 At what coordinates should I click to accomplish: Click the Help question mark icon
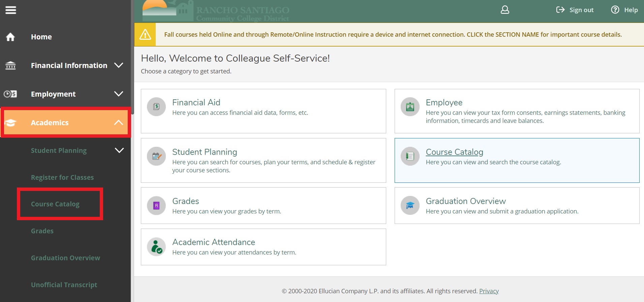(x=615, y=10)
